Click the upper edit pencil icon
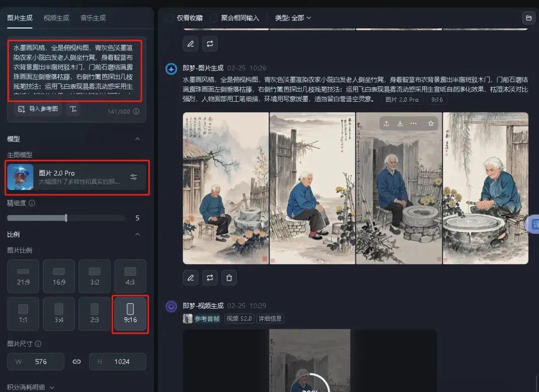 [x=191, y=43]
